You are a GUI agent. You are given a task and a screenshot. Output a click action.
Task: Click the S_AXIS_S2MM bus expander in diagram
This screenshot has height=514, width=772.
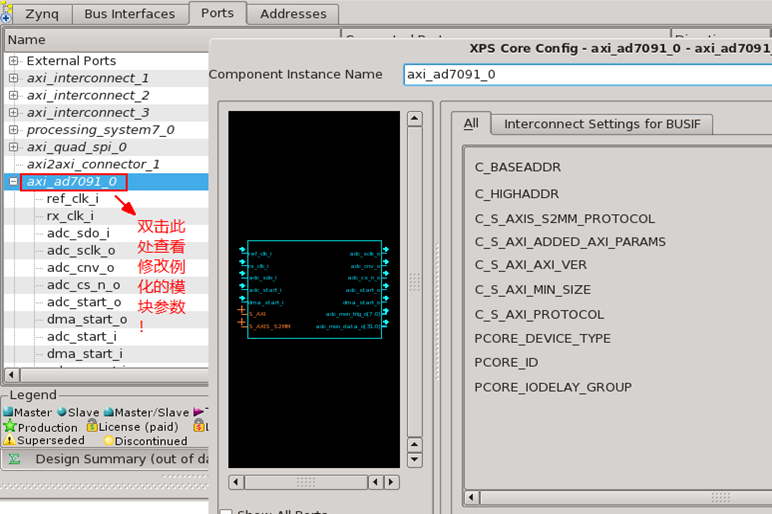click(242, 322)
